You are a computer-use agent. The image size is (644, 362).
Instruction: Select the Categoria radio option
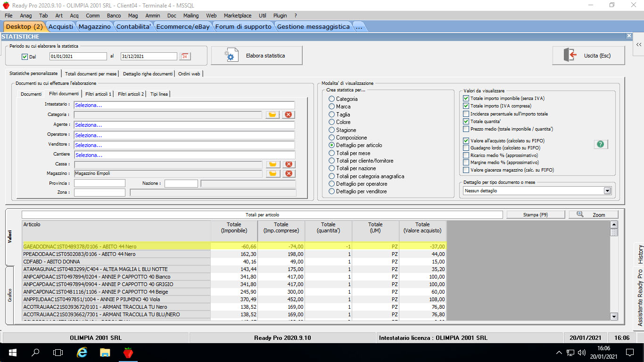[x=332, y=99]
